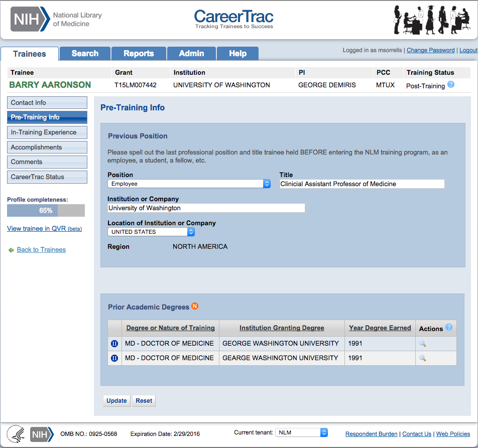Select Contact Info in the sidebar
The image size is (478, 448).
point(47,103)
